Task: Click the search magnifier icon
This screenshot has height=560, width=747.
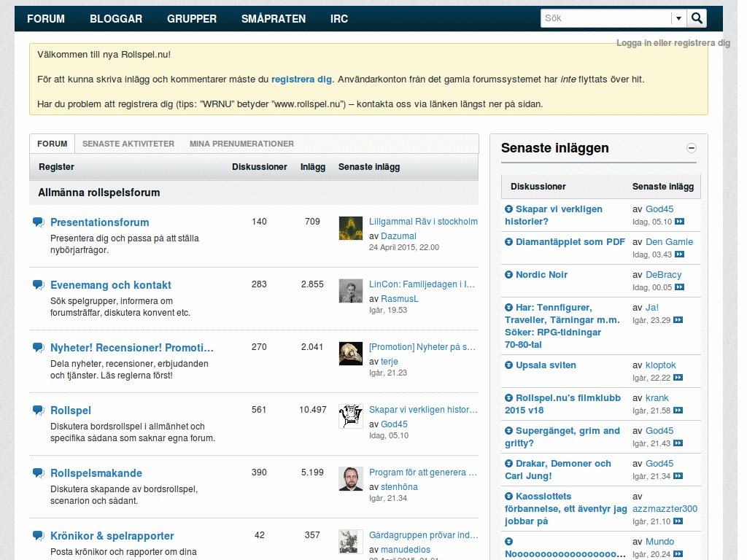Action: [x=697, y=18]
